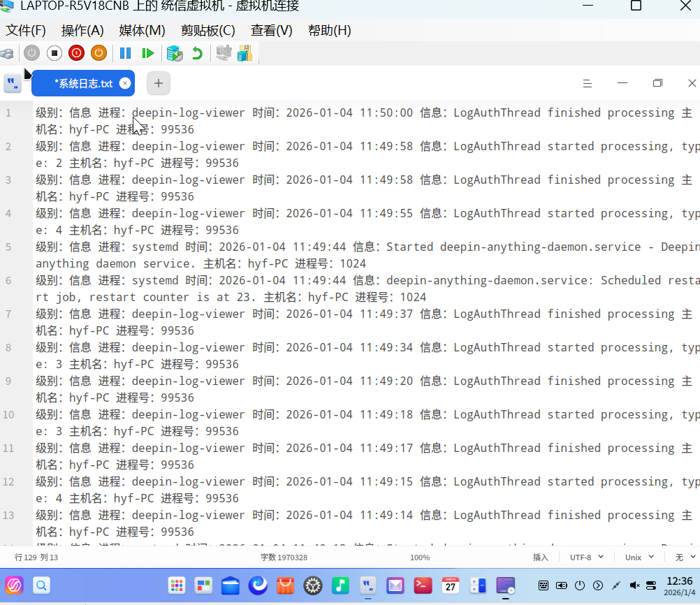The width and height of the screenshot is (700, 605).
Task: Open the Share icon in VM toolbar
Action: (245, 53)
